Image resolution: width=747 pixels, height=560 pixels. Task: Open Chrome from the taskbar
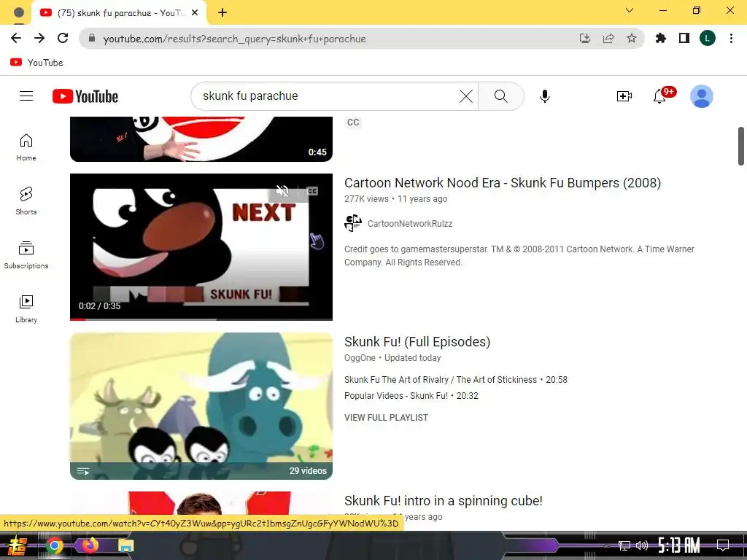(x=54, y=545)
